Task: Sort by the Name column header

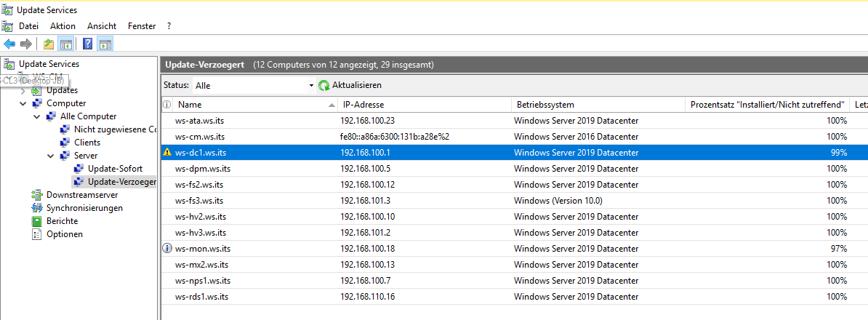Action: (x=255, y=105)
